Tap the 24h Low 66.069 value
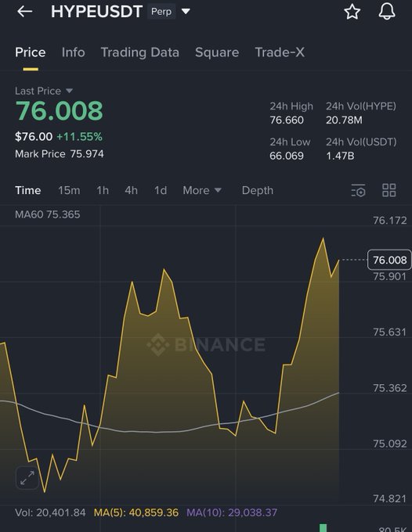Viewport: 412px width, 532px height. pyautogui.click(x=287, y=156)
